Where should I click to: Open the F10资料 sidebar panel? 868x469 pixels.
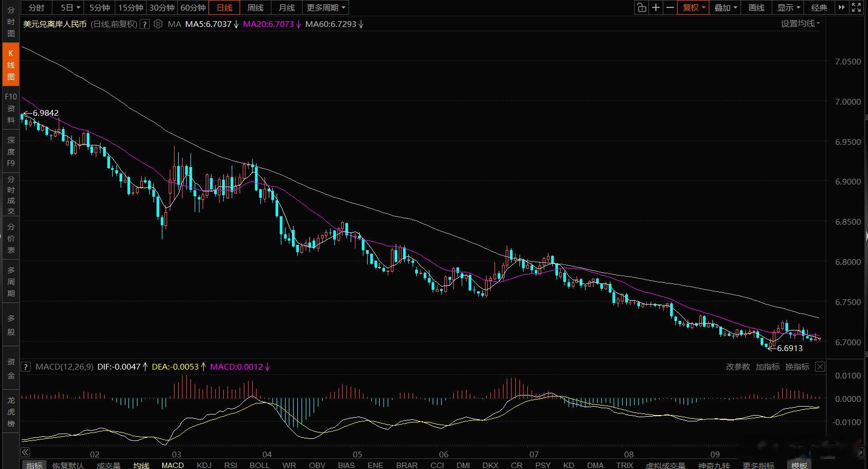(11, 108)
